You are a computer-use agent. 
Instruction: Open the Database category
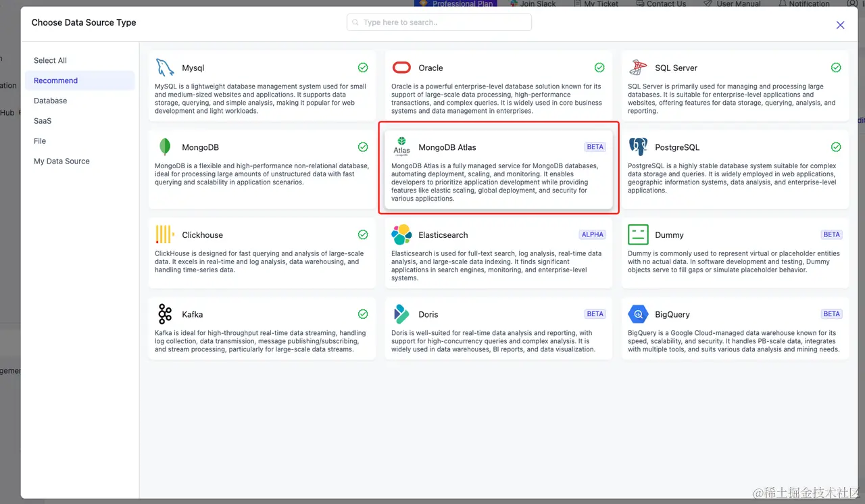pos(80,101)
